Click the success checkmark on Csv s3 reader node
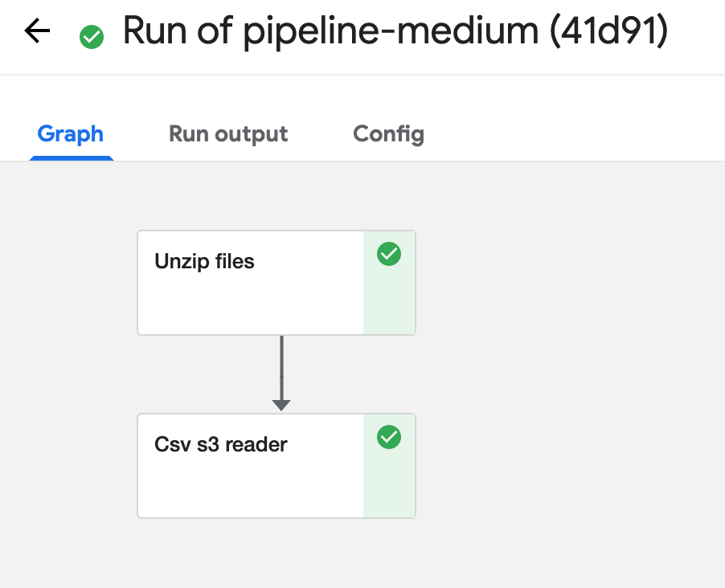 click(x=389, y=437)
